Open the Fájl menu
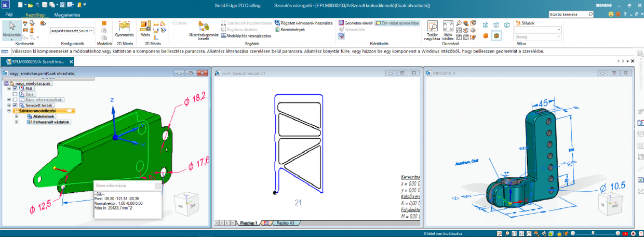 pos(9,15)
